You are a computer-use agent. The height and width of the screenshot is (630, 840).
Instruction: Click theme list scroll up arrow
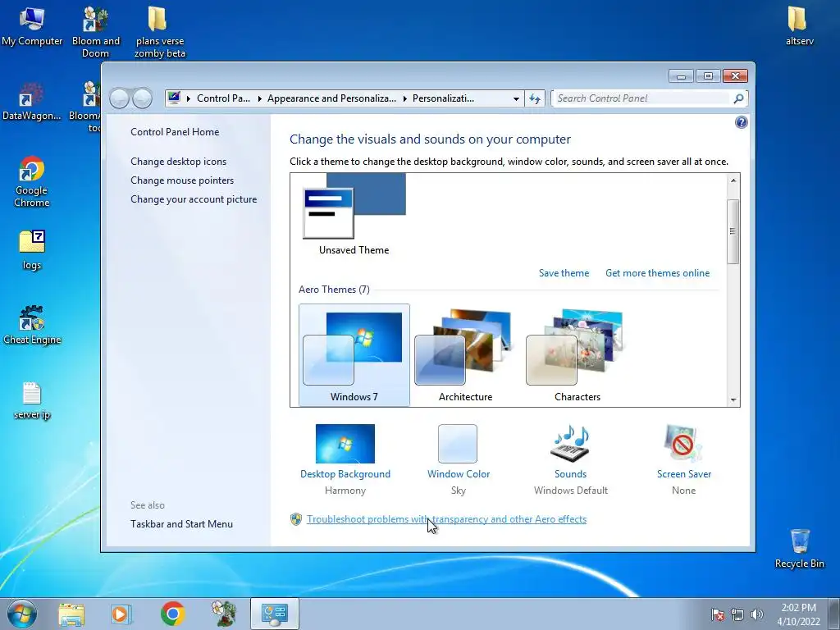point(733,180)
